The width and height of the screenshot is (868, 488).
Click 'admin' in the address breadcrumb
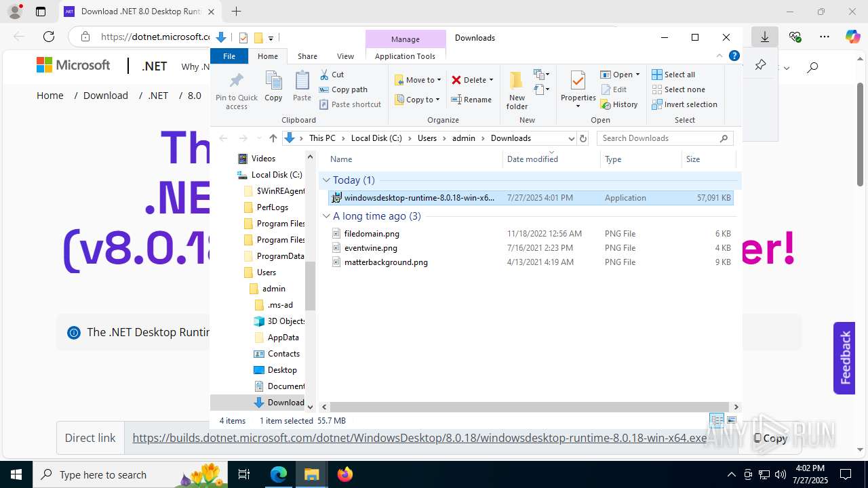464,138
